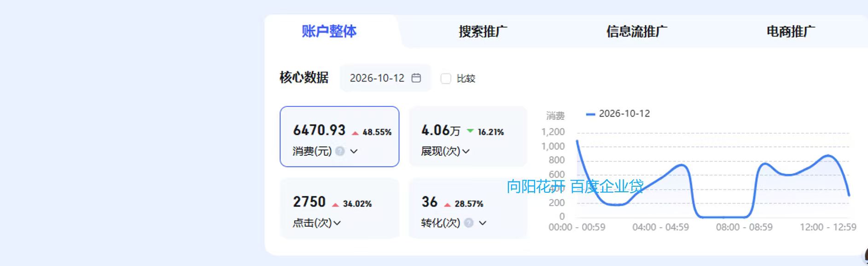The height and width of the screenshot is (266, 868).
Task: Click the 1,200 y-axis value
Action: click(x=553, y=132)
